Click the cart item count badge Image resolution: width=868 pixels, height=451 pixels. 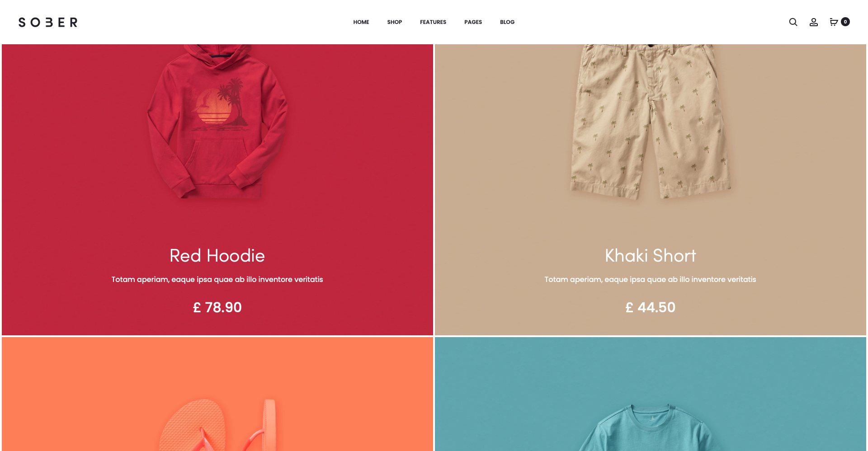(x=845, y=22)
